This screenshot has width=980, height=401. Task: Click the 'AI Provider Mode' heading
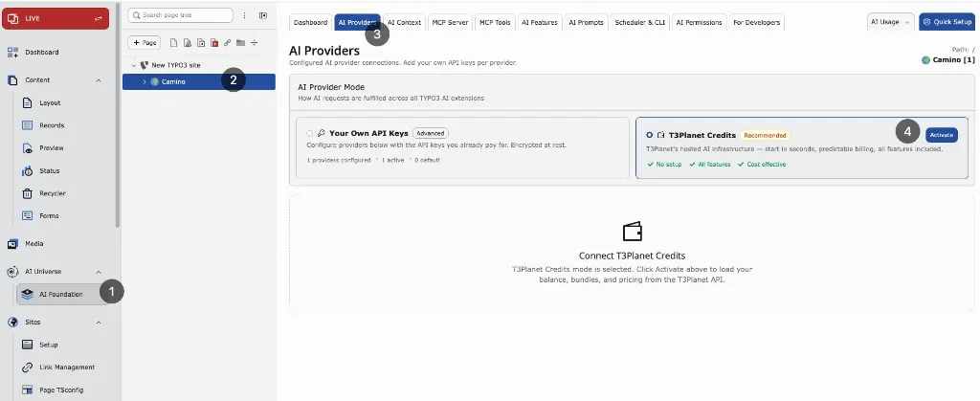pos(331,87)
